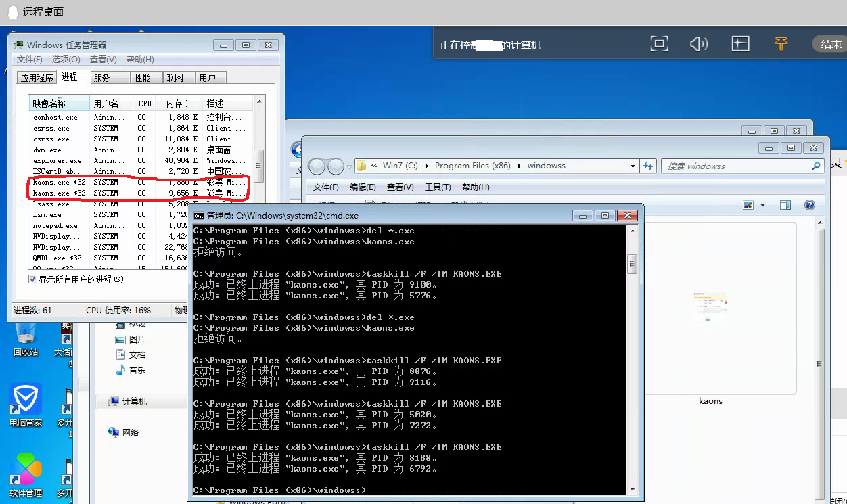This screenshot has height=504, width=847.
Task: Mute remote audio with the speaker icon
Action: tap(698, 44)
